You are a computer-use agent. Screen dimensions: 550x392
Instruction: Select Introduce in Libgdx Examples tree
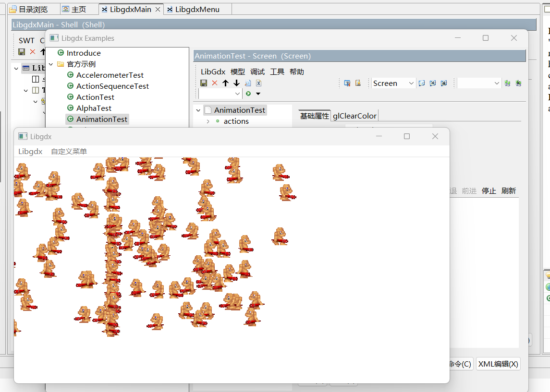click(x=84, y=53)
